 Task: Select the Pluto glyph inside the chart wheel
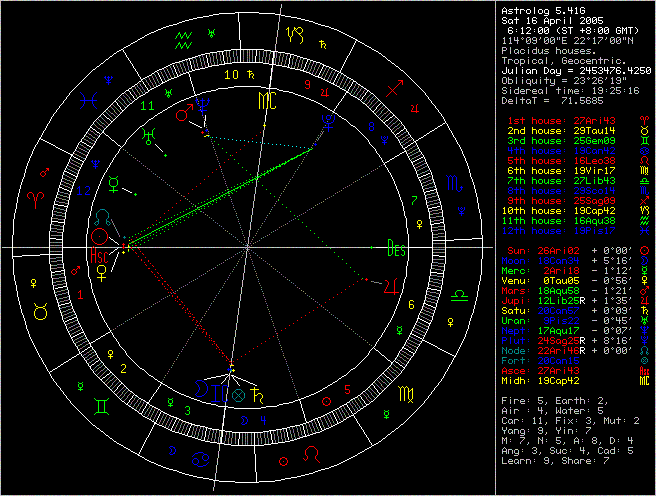point(328,123)
